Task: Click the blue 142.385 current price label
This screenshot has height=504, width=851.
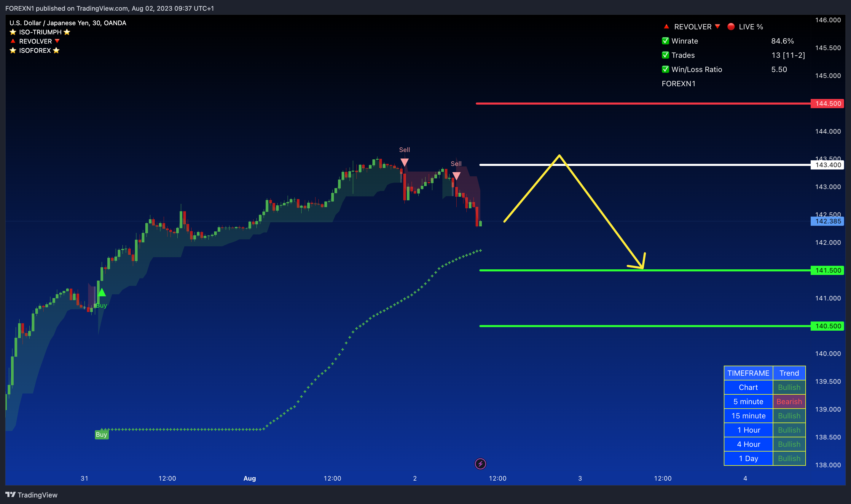Action: pyautogui.click(x=828, y=221)
